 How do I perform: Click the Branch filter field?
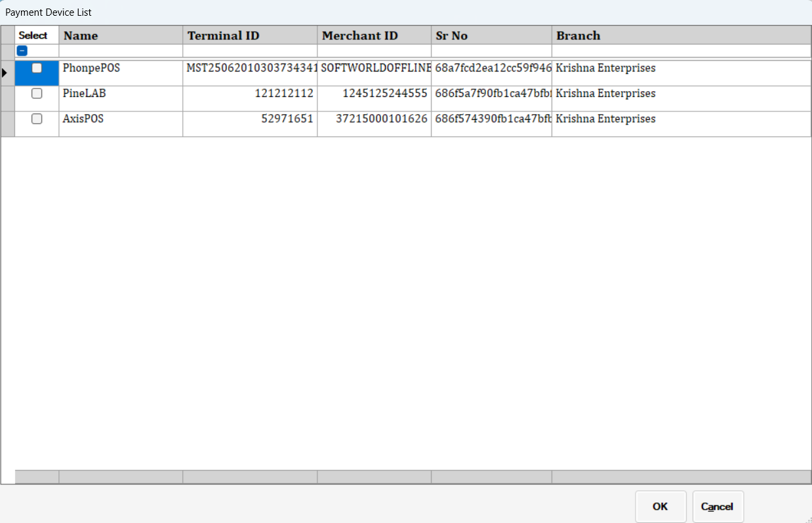pyautogui.click(x=681, y=51)
